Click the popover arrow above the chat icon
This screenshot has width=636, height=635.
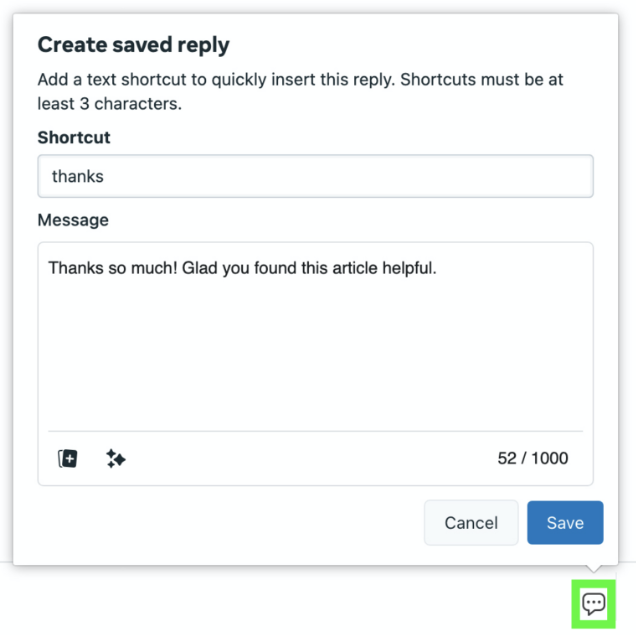pos(593,570)
